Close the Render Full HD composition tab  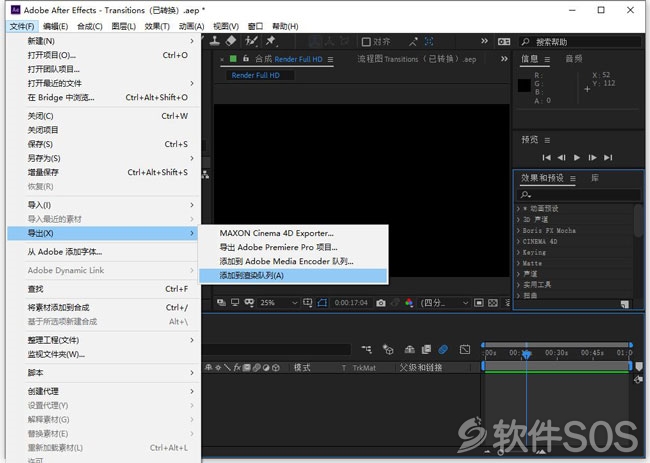point(222,60)
